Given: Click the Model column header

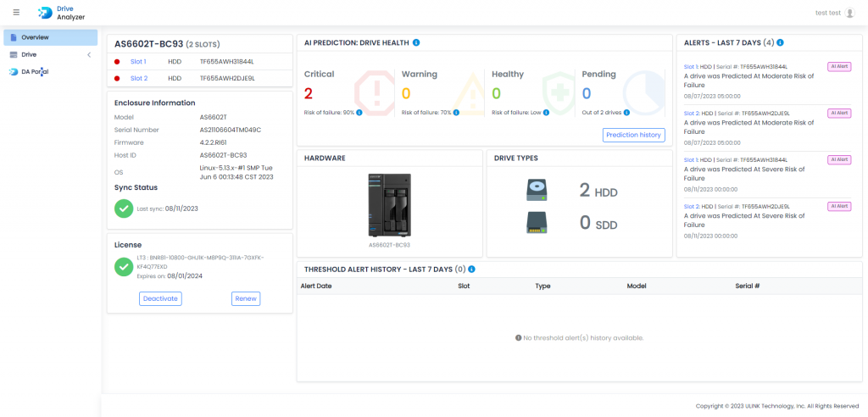Looking at the screenshot, I should pyautogui.click(x=637, y=286).
